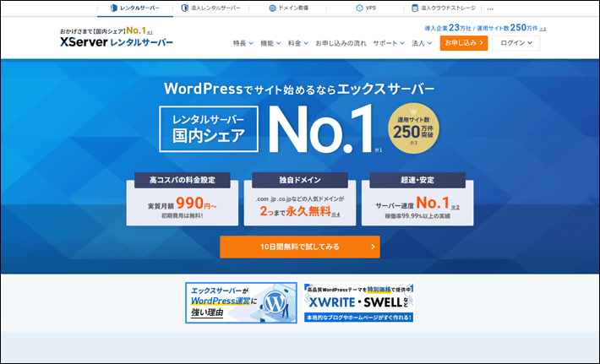This screenshot has height=364, width=600.
Task: Click the XServer レンタルサーバー logo
Action: point(117,42)
